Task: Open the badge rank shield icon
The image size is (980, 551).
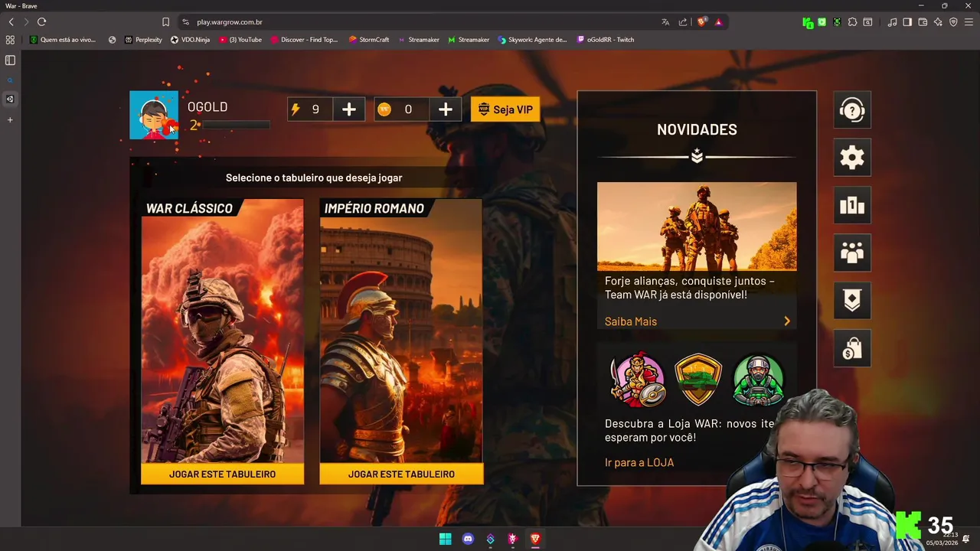Action: point(852,300)
